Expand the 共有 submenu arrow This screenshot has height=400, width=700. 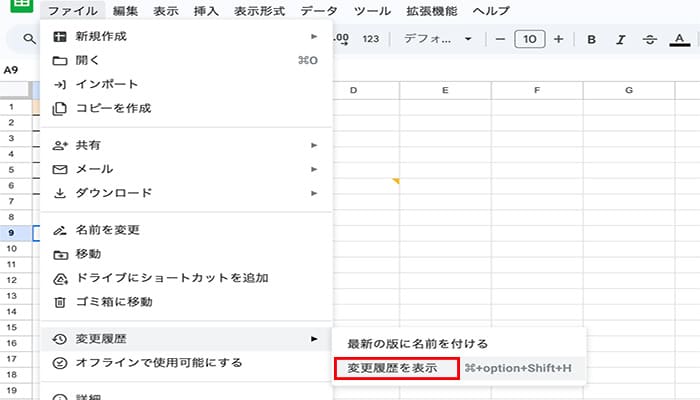coord(314,145)
